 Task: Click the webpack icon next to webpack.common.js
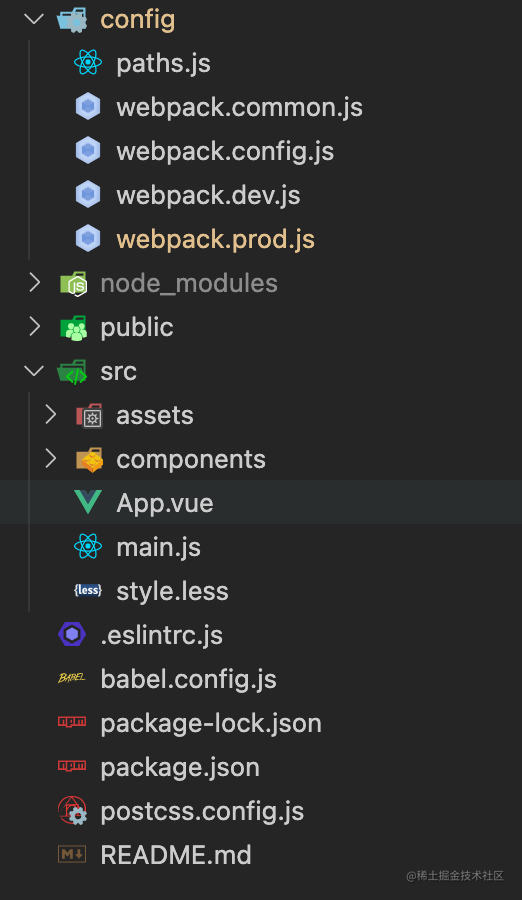(88, 107)
